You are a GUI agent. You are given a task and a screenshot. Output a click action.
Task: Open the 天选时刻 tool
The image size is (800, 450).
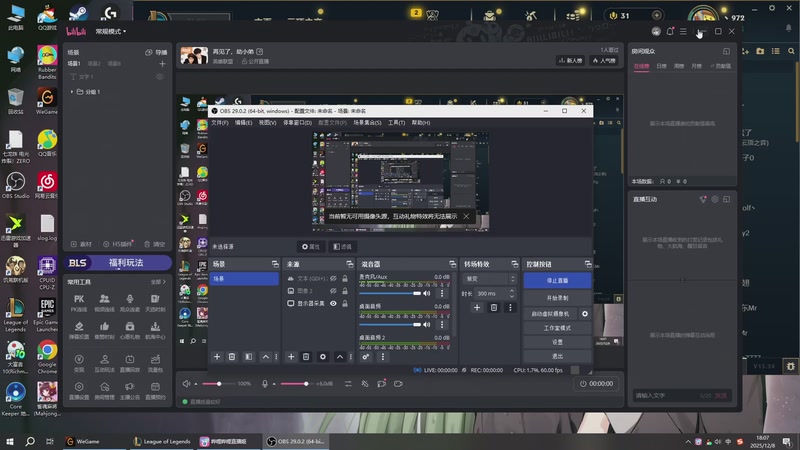(x=155, y=303)
